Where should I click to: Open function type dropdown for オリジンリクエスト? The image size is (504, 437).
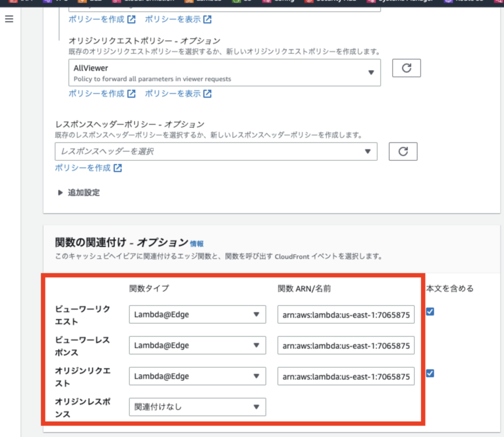[197, 376]
